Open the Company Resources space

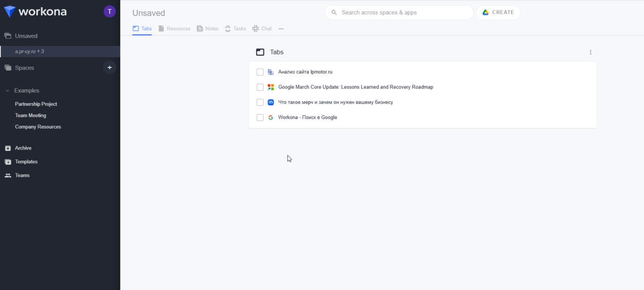tap(38, 127)
